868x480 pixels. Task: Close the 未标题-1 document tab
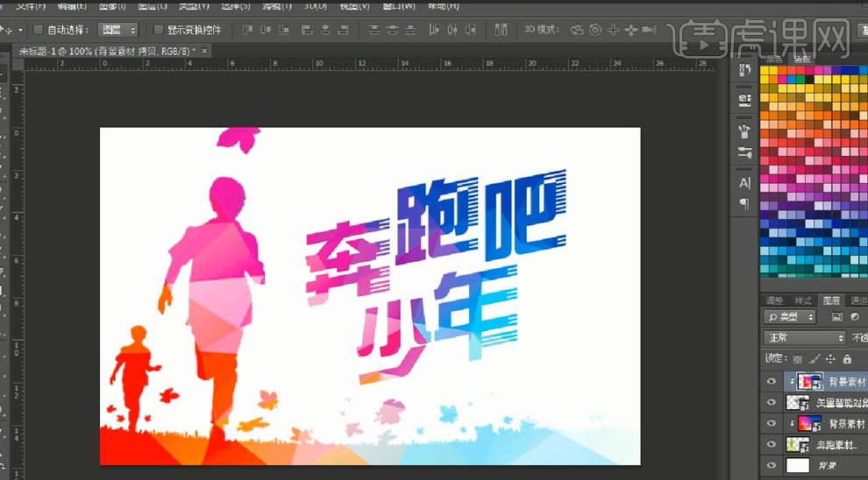205,52
